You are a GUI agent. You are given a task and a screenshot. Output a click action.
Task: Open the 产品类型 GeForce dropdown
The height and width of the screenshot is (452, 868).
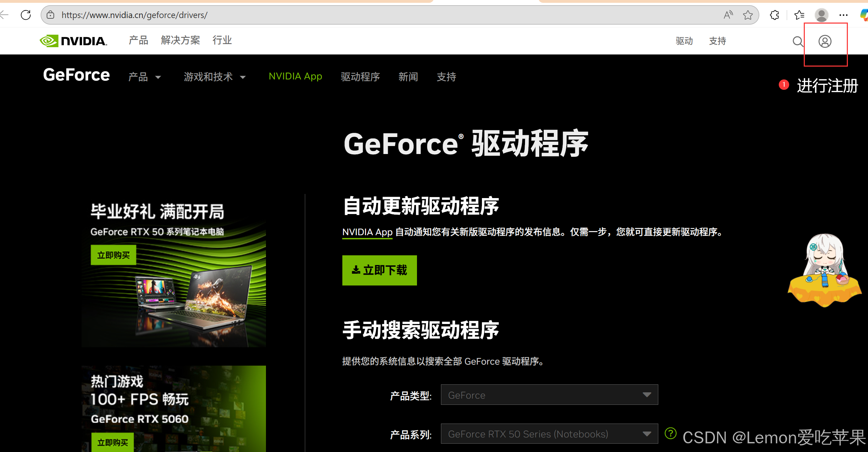(x=549, y=395)
